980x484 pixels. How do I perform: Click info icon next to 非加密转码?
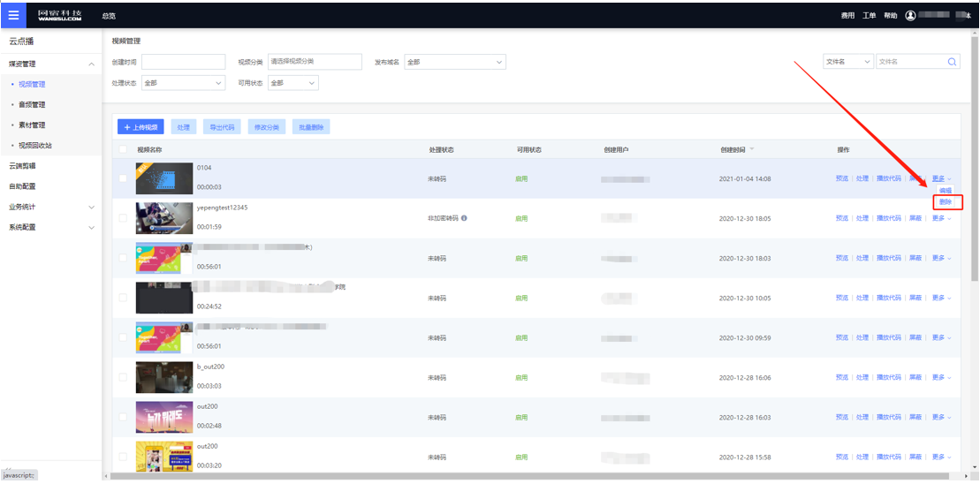coord(465,218)
